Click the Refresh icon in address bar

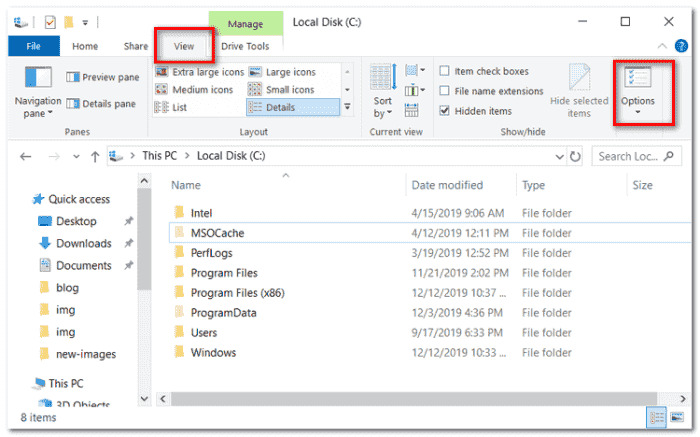click(575, 156)
